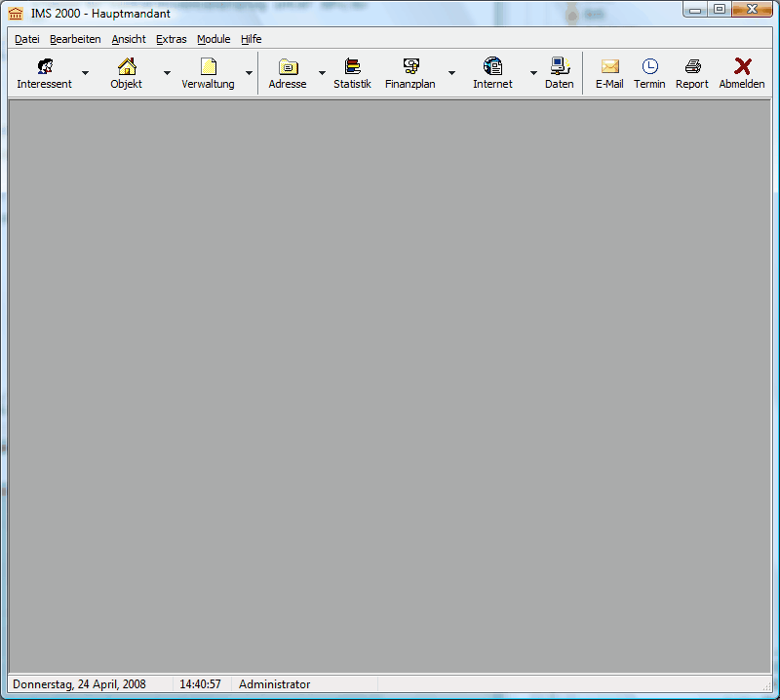
Task: Expand the Finanzplan dropdown arrow
Action: tap(451, 73)
